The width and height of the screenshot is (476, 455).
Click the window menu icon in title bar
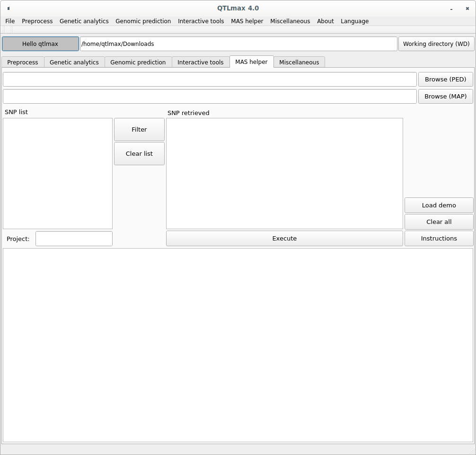9,8
